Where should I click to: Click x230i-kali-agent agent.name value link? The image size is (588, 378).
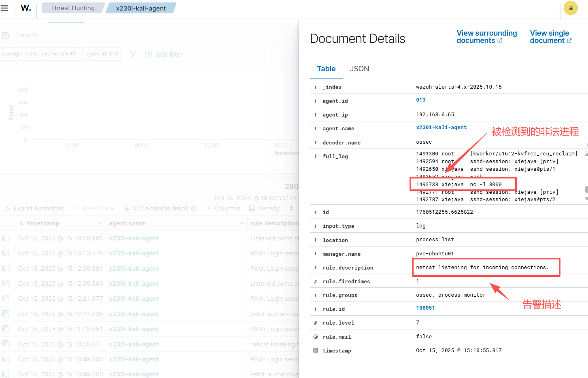click(x=441, y=127)
